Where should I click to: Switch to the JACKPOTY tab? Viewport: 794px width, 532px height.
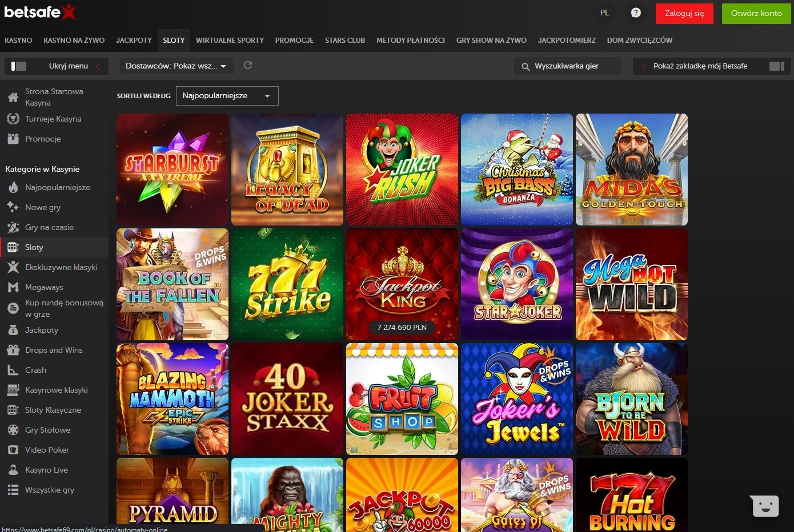(x=134, y=41)
